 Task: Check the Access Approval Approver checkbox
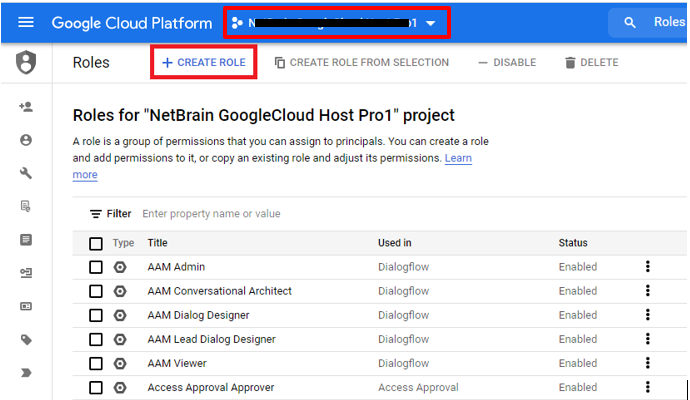point(95,388)
